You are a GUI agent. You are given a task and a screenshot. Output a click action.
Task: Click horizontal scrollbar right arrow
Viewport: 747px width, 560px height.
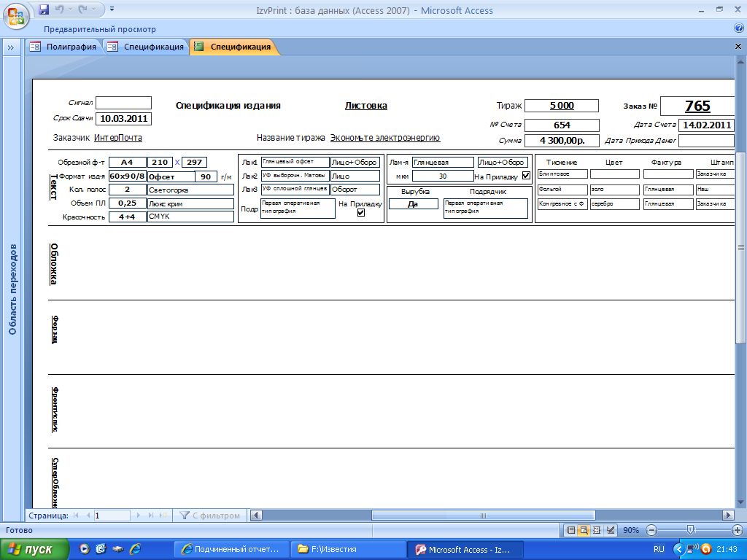tap(727, 515)
